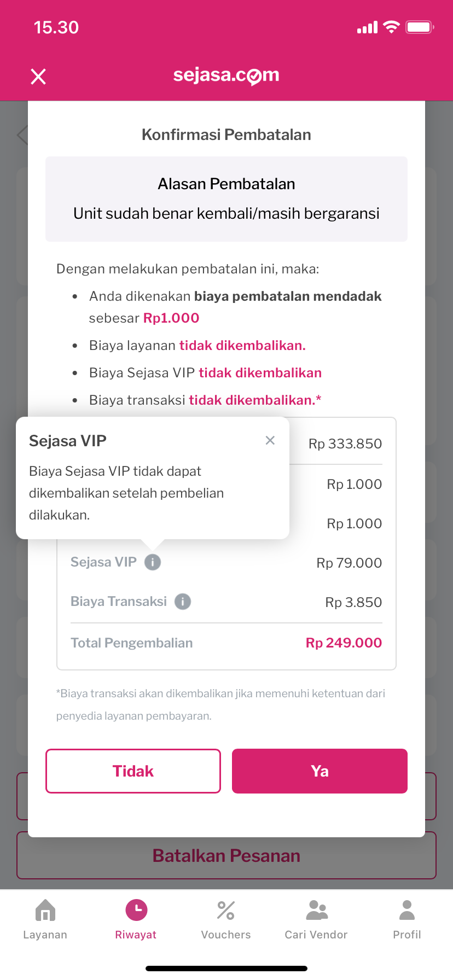Tap the sejasa.com logo in header
The image size is (453, 980).
click(x=226, y=75)
